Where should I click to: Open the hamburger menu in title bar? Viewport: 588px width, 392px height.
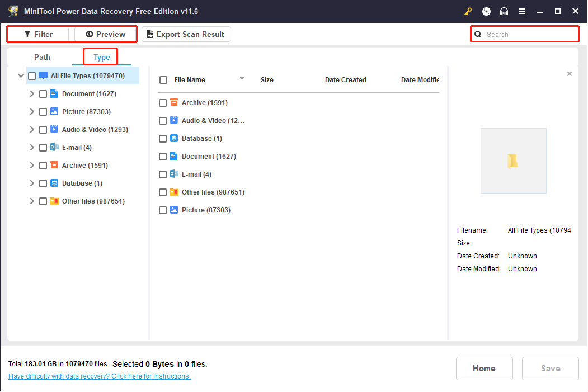point(522,11)
